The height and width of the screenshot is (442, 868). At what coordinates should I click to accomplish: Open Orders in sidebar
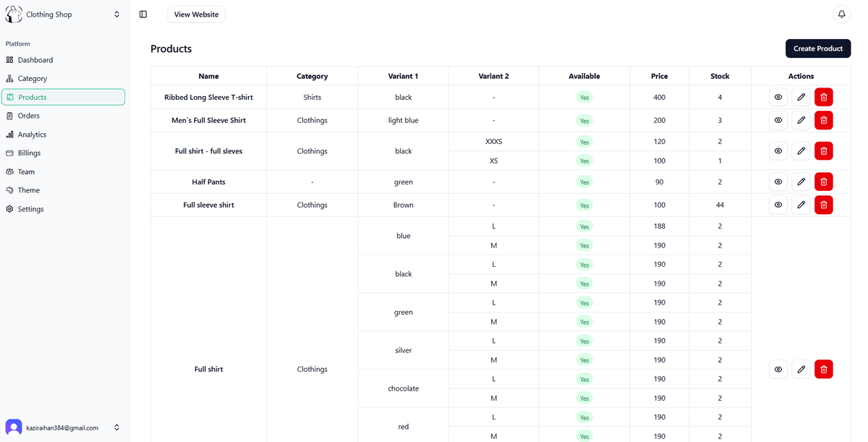(64, 116)
